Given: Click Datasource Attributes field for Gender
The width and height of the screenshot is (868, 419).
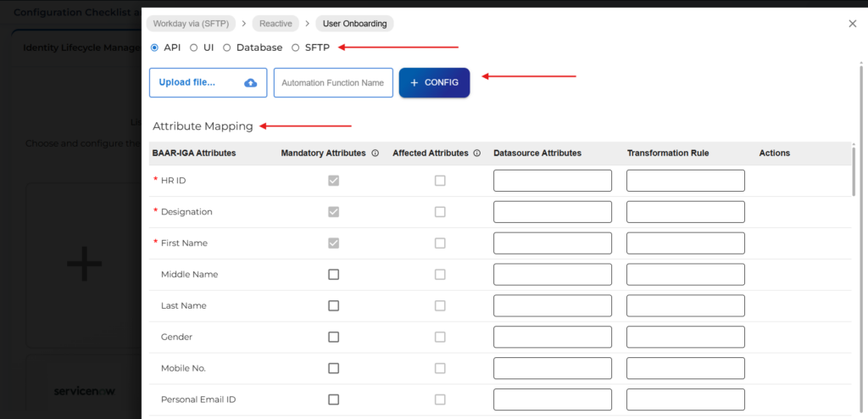Looking at the screenshot, I should [553, 337].
